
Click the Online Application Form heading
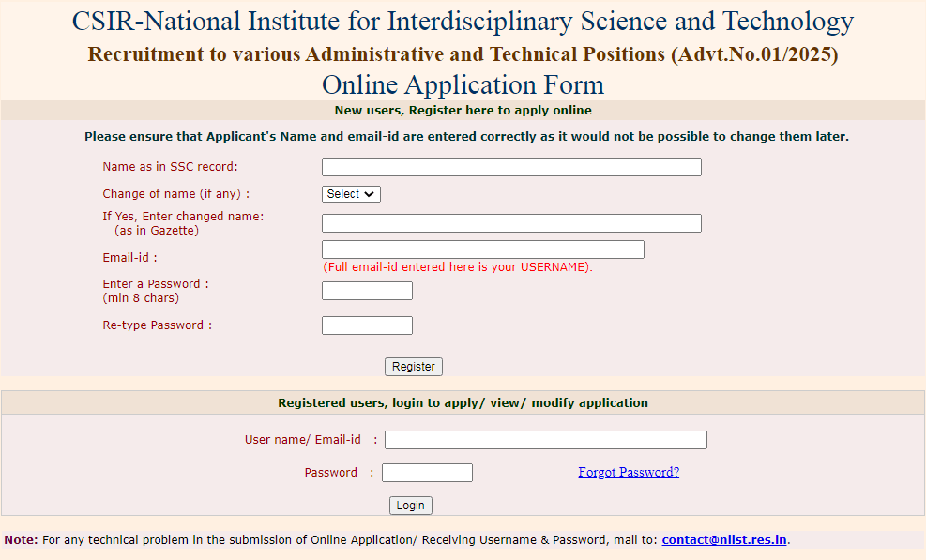463,84
